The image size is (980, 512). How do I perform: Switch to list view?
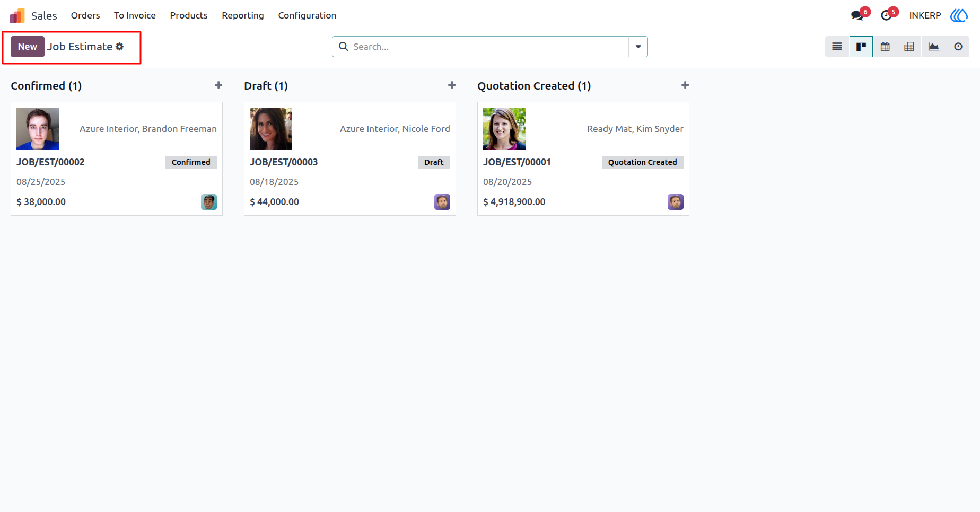pyautogui.click(x=837, y=47)
